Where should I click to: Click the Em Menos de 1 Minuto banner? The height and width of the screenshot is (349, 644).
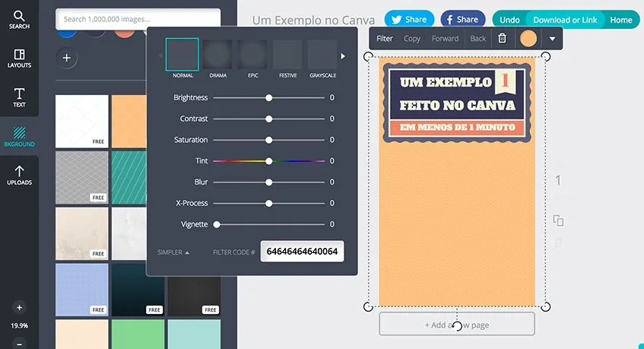click(457, 127)
